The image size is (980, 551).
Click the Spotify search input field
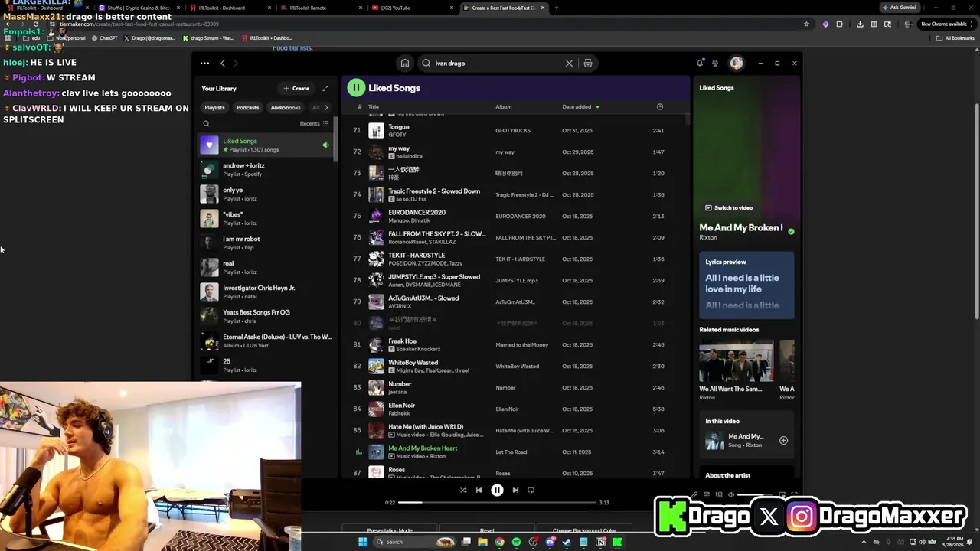pos(498,64)
